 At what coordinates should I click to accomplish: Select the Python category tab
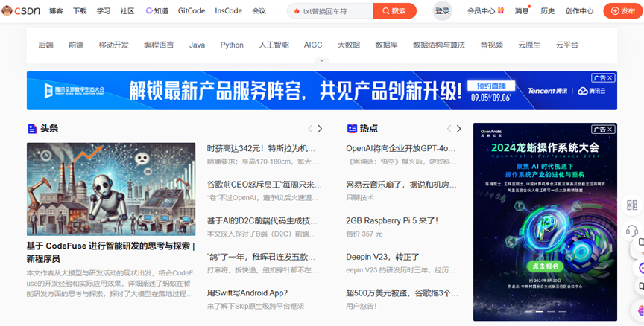232,45
